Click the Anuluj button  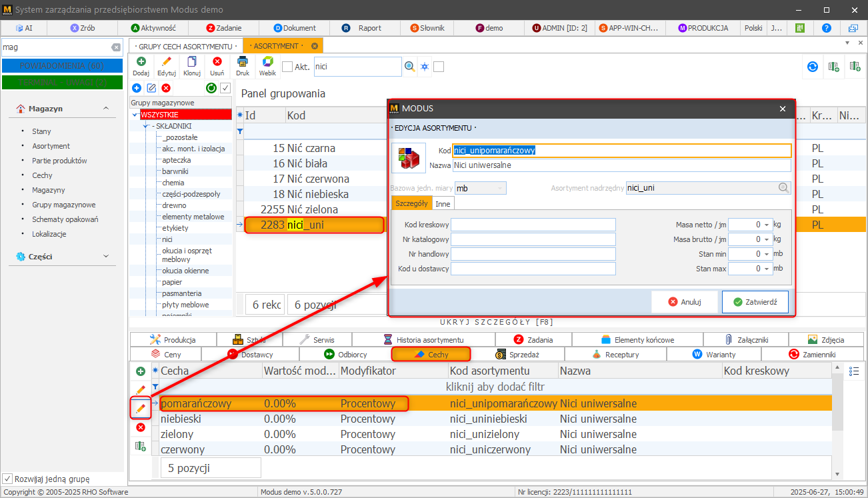[x=685, y=302]
